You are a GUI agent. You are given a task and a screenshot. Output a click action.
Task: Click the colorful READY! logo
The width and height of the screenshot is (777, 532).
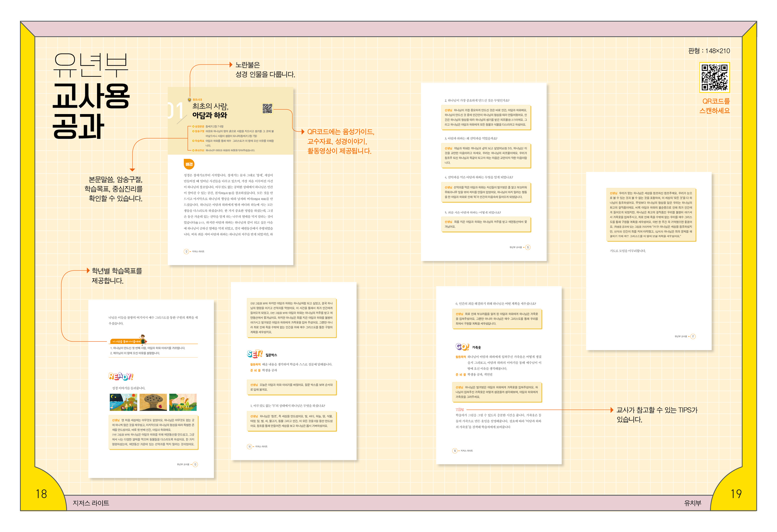click(x=121, y=376)
